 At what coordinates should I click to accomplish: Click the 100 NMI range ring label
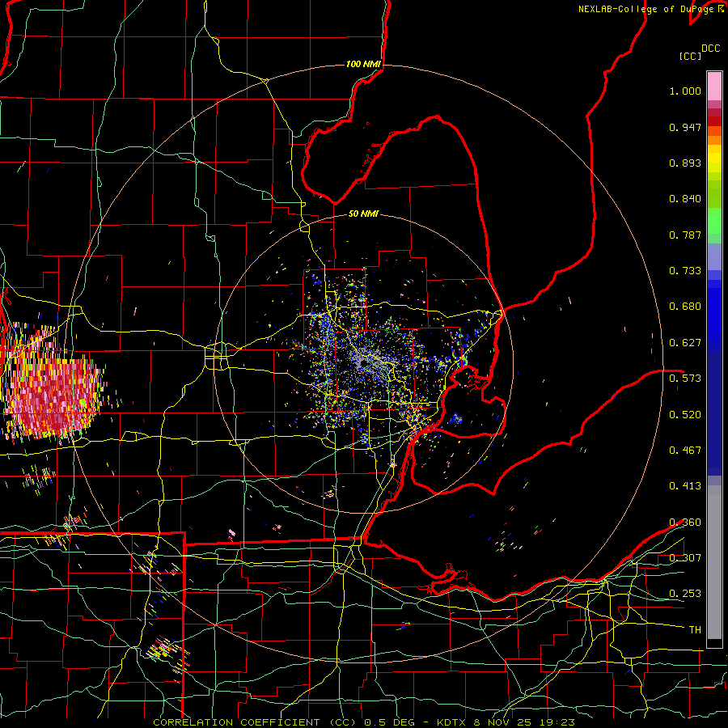click(x=363, y=64)
